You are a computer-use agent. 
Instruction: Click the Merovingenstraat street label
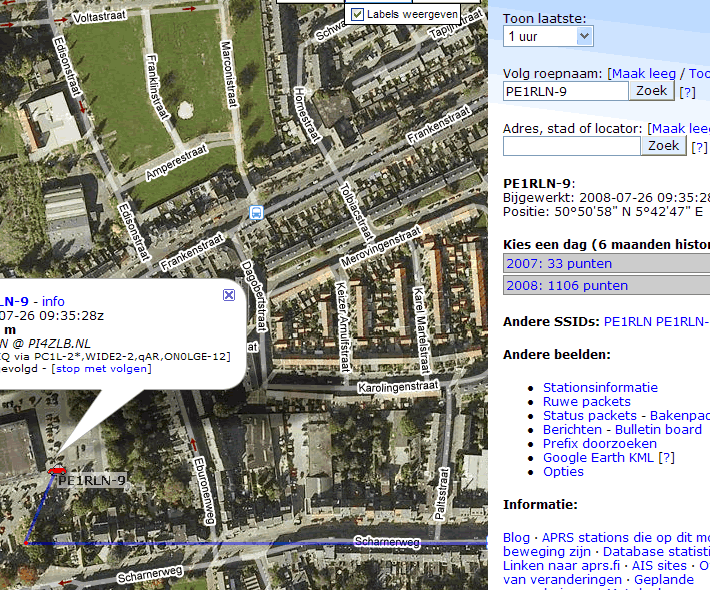[381, 247]
